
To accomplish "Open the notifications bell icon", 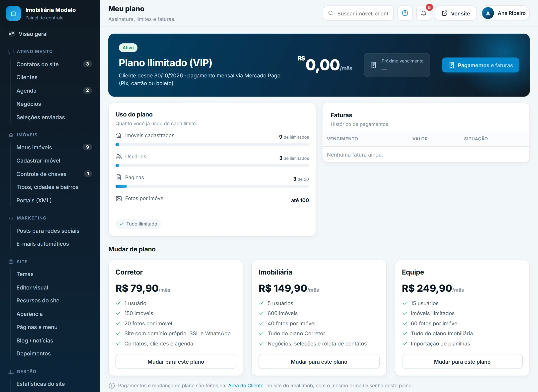I will tap(424, 13).
